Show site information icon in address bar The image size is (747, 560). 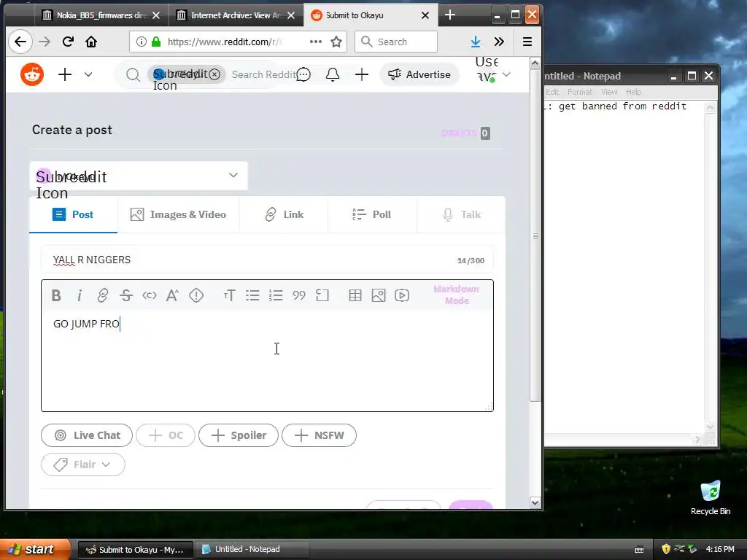click(x=141, y=42)
